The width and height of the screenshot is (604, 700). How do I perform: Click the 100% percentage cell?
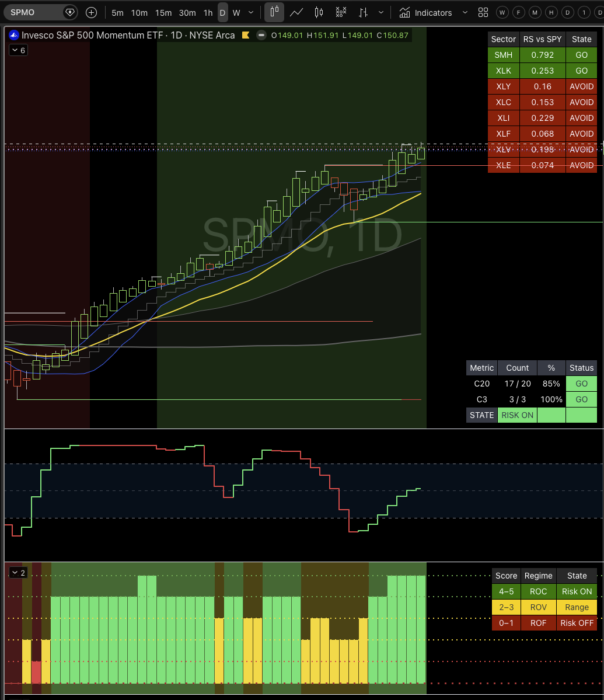(x=551, y=399)
